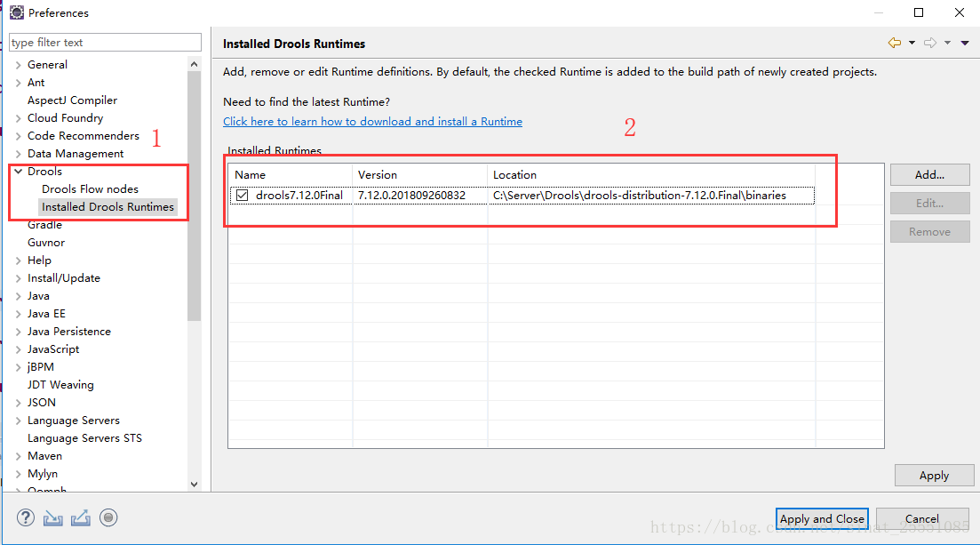This screenshot has width=980, height=545.
Task: Select Drools Flow nodes page
Action: (x=90, y=189)
